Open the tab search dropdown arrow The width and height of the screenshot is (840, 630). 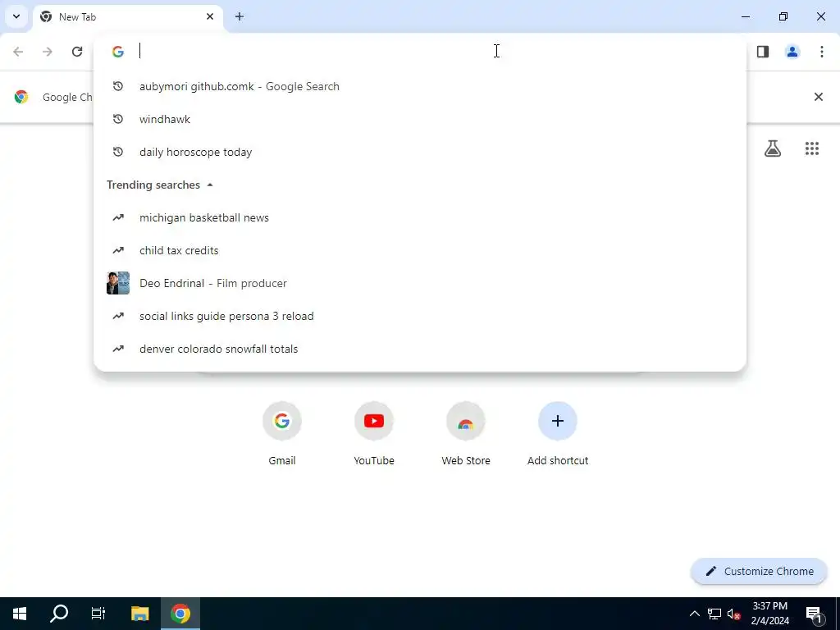(x=16, y=16)
